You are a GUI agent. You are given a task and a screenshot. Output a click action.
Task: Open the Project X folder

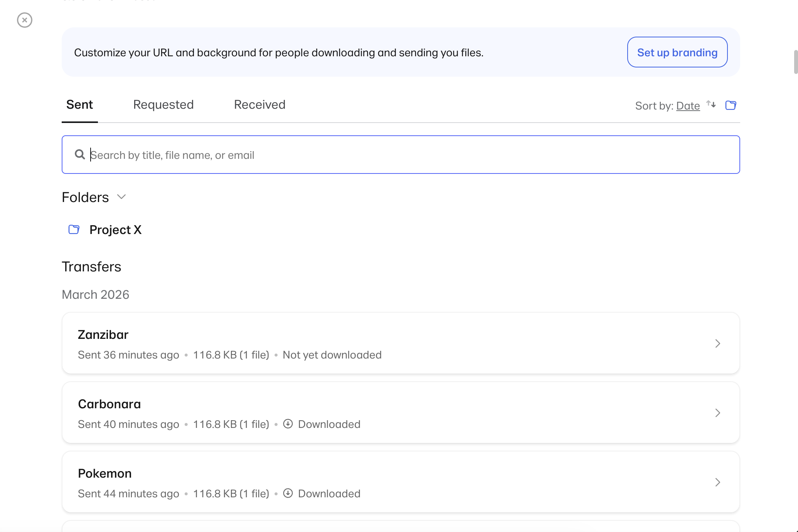click(115, 230)
